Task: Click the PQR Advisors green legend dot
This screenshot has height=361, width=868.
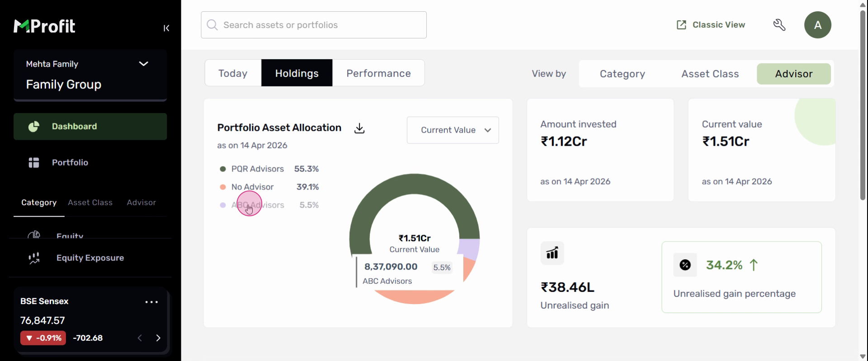Action: [223, 169]
